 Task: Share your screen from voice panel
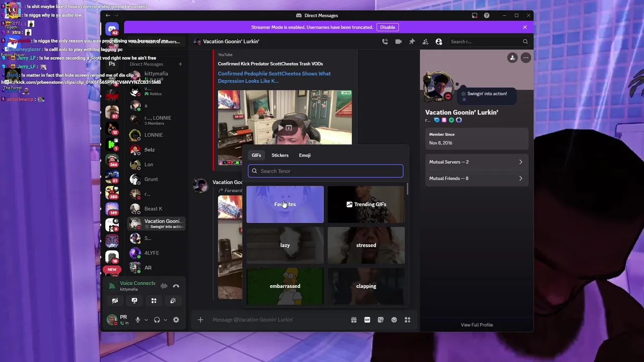pyautogui.click(x=134, y=301)
